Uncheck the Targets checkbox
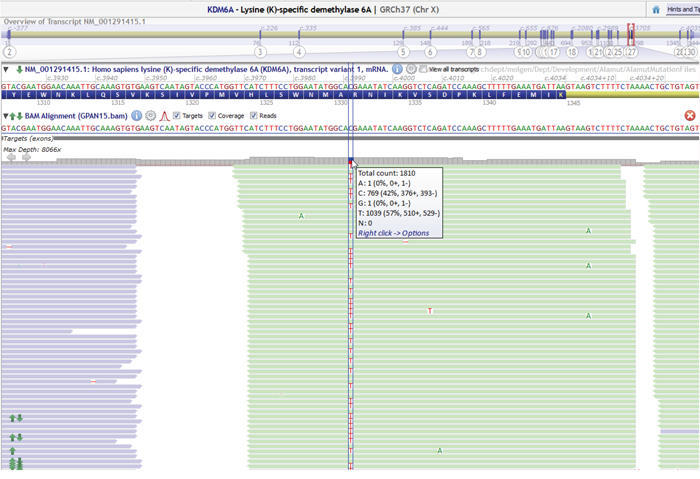Screen dimensions: 700x479 pyautogui.click(x=177, y=116)
